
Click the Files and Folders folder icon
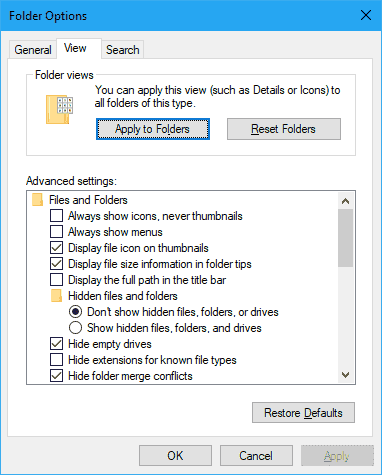point(37,200)
